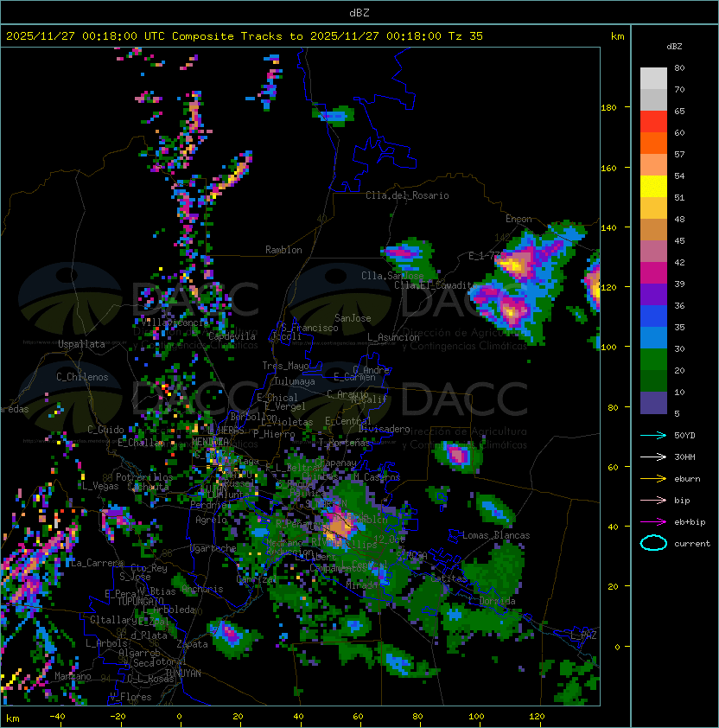719x728 pixels.
Task: Click the C_Chilenos place label
Action: pos(82,377)
